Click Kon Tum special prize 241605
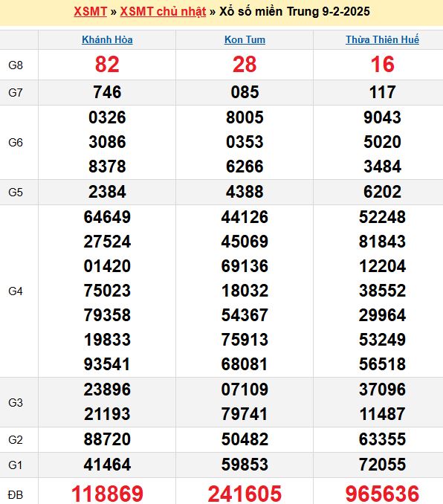This screenshot has width=443, height=504. click(245, 494)
